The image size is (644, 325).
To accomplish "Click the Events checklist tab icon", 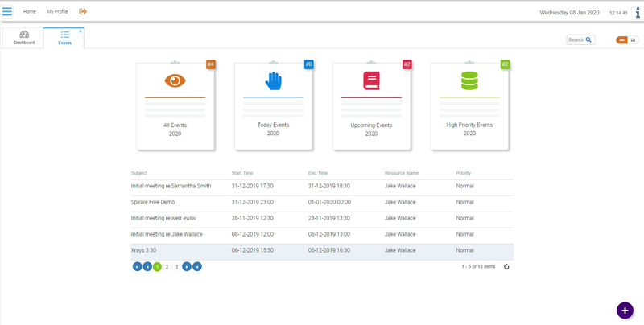I will coord(65,35).
